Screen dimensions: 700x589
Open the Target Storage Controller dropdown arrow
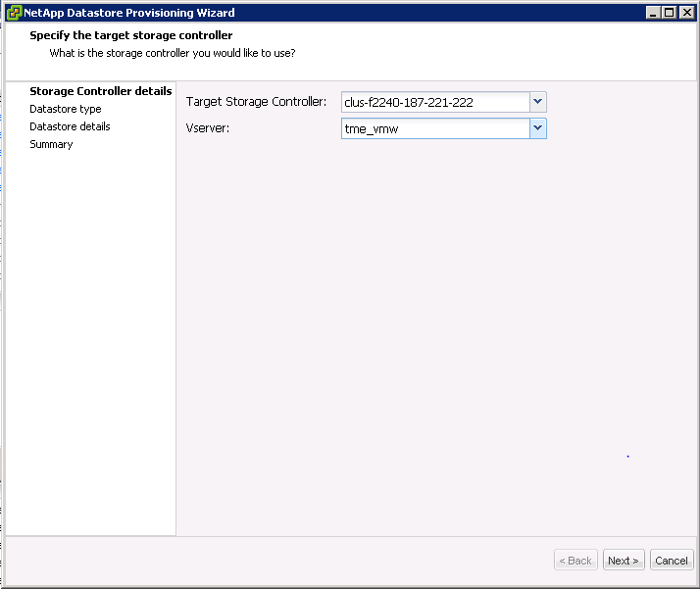pos(538,102)
